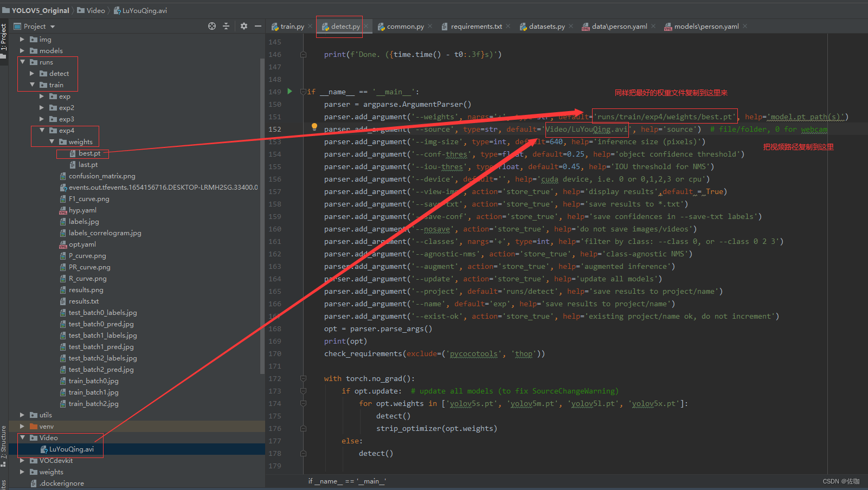Toggle code fold marker at line 172

click(303, 378)
